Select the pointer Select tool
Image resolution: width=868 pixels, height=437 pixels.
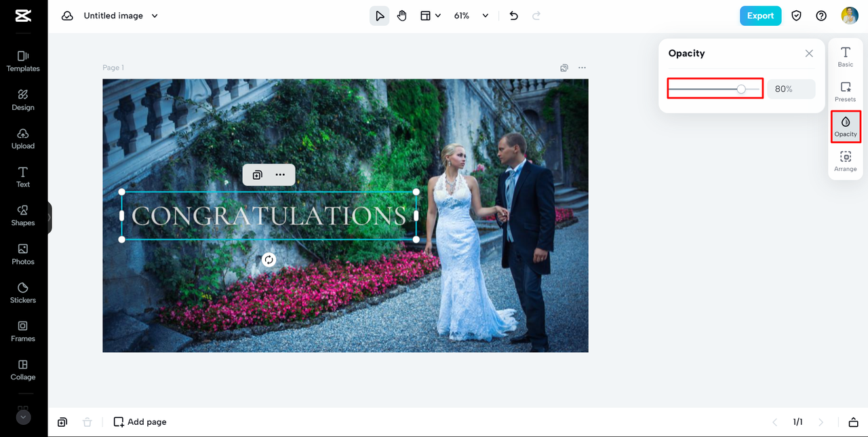point(379,16)
